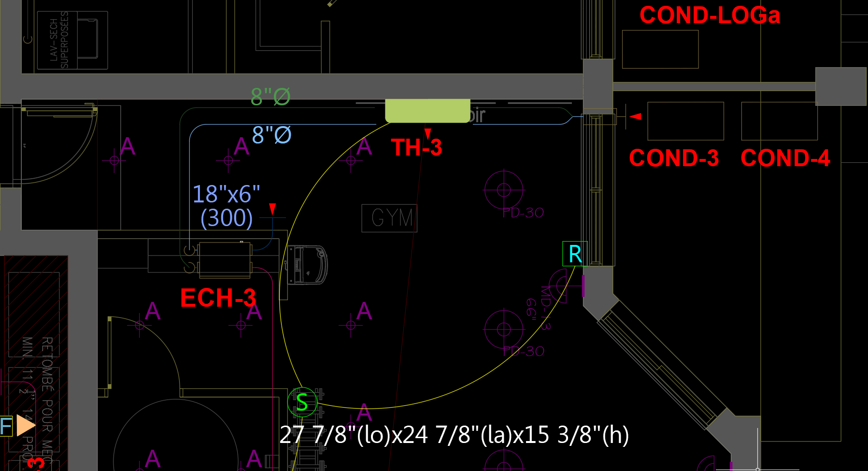Click the gym equipment block beside ECH-3 unit
The image size is (868, 471).
(307, 265)
